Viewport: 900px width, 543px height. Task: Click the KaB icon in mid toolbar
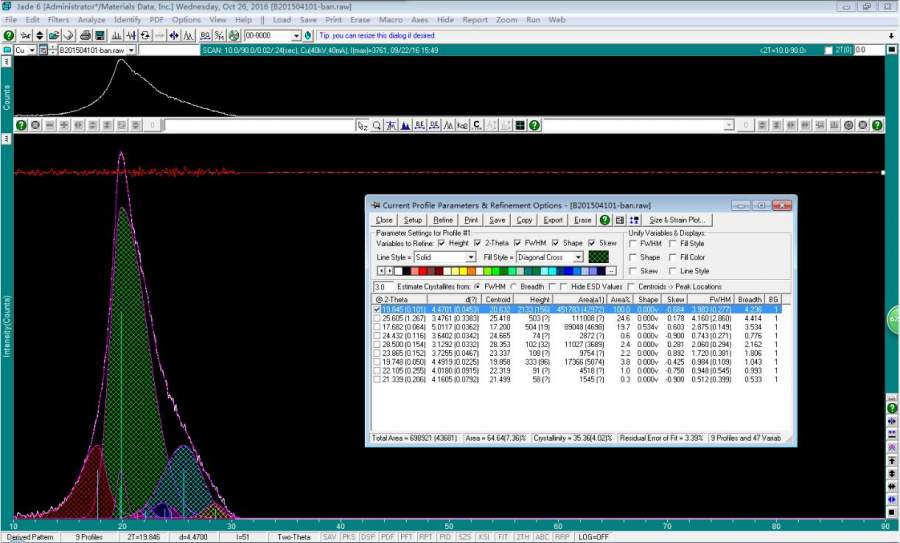tap(463, 125)
